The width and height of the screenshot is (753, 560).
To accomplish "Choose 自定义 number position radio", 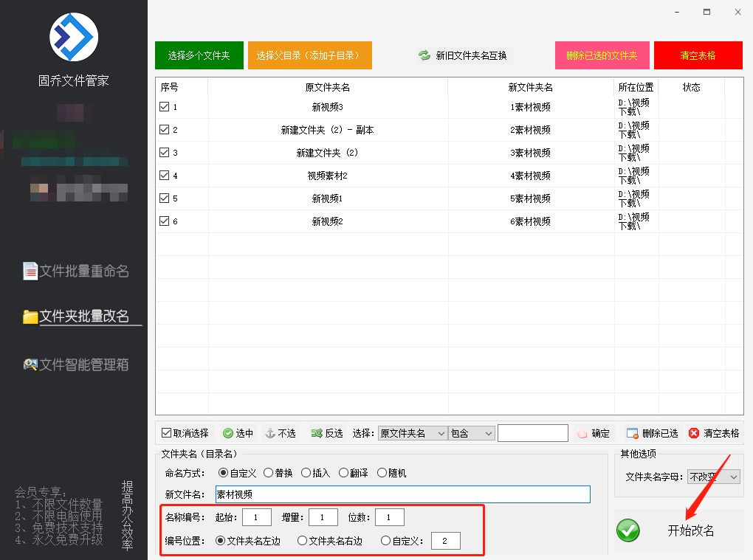I will [x=385, y=540].
